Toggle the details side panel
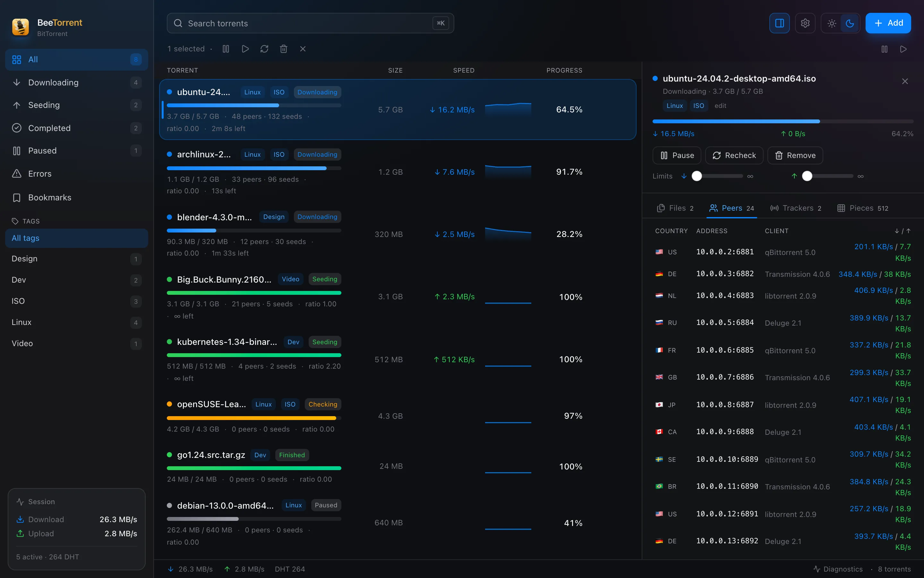 pyautogui.click(x=779, y=23)
